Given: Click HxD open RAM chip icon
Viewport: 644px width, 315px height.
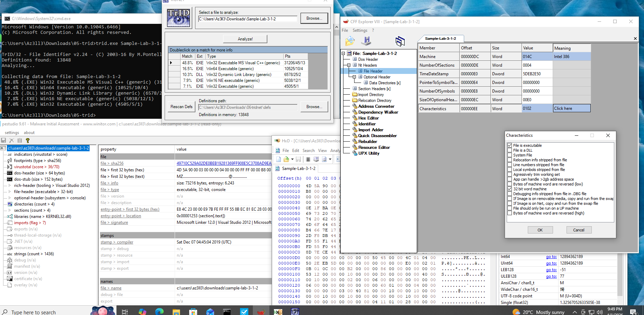Looking at the screenshot, I should coord(308,159).
